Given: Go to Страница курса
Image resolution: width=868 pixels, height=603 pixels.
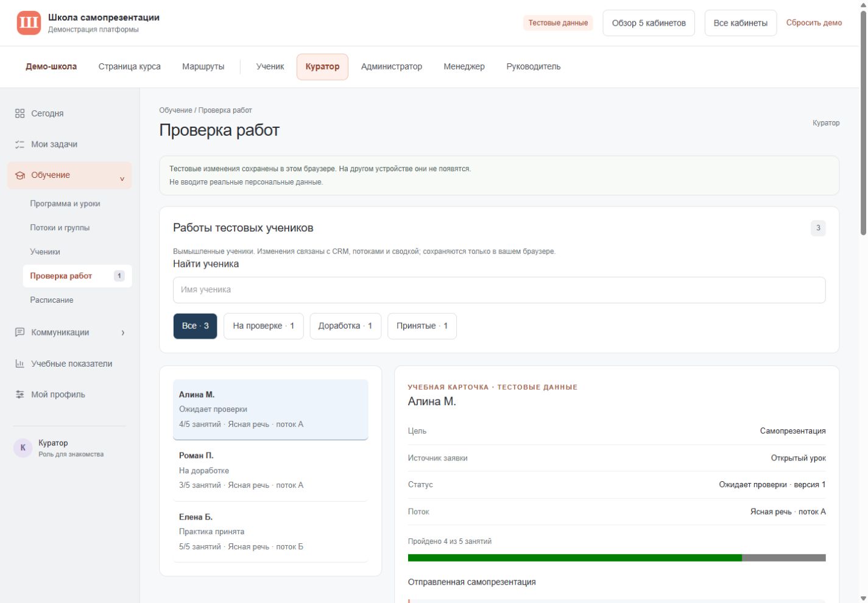Looking at the screenshot, I should (130, 66).
